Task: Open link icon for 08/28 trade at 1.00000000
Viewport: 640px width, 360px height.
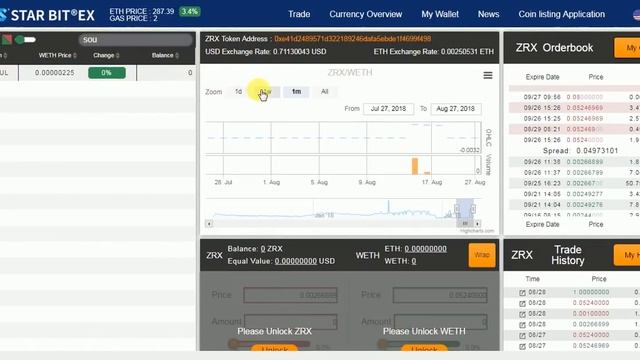Action: click(x=522, y=293)
